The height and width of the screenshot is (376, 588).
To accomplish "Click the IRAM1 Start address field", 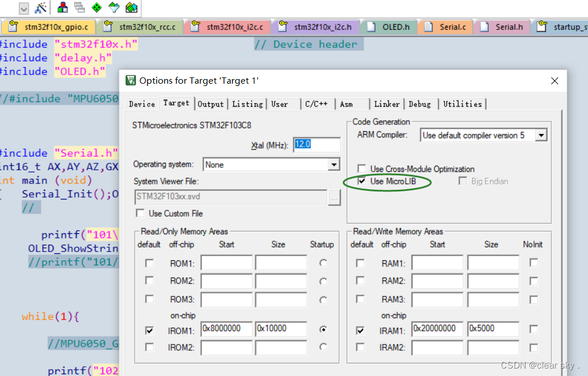I will [x=437, y=328].
